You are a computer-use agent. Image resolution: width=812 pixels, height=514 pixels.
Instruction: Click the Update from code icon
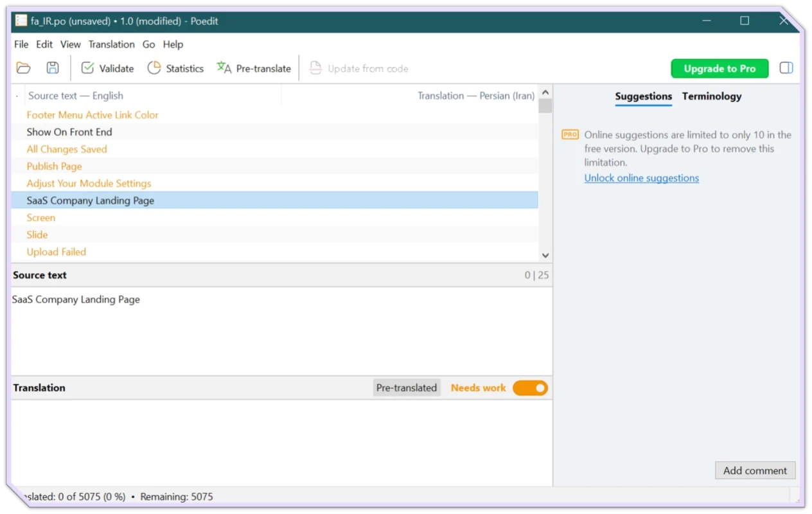click(315, 68)
